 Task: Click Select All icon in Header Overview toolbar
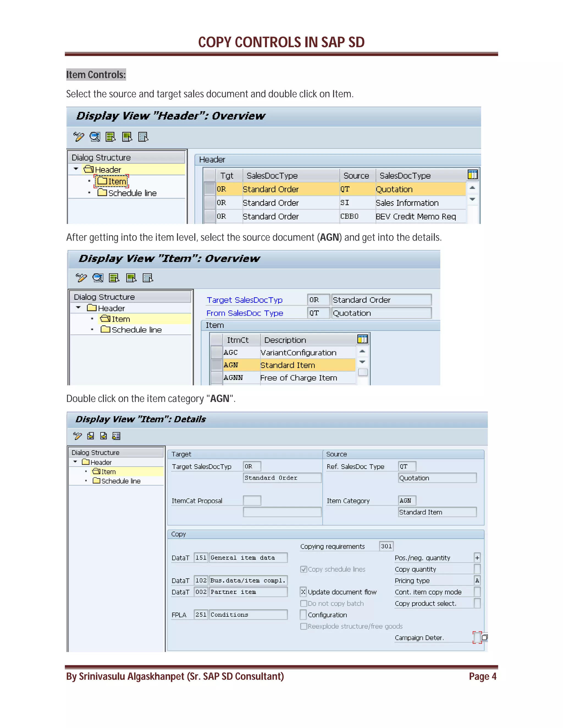tap(111, 137)
